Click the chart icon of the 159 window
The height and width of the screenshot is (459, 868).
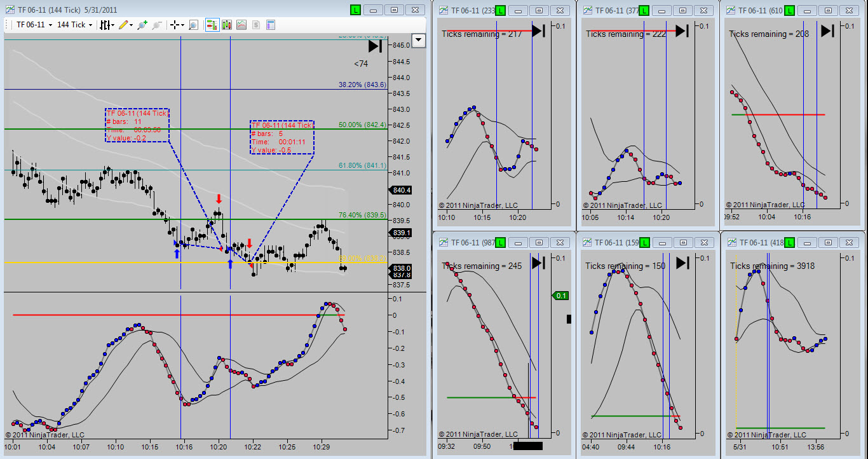(588, 242)
